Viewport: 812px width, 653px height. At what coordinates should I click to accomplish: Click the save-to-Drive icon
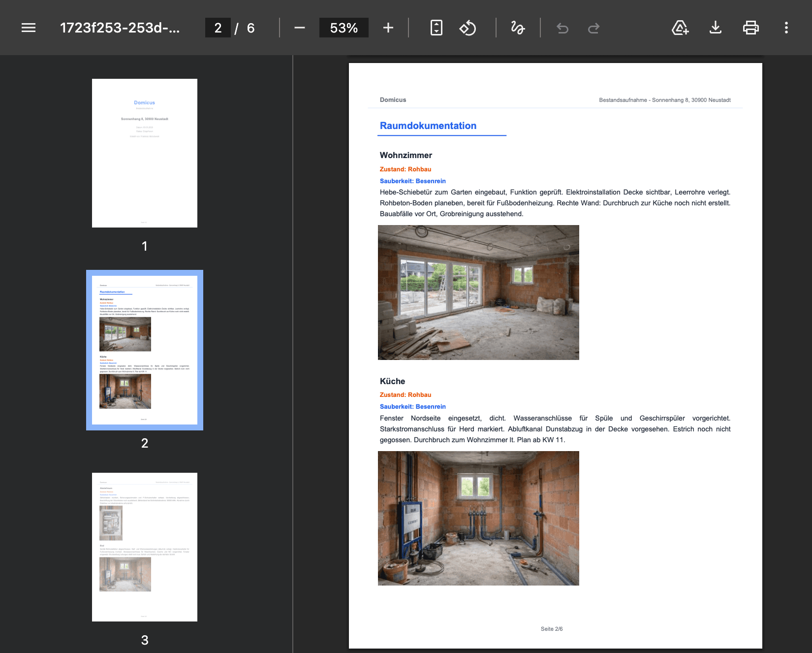tap(680, 28)
